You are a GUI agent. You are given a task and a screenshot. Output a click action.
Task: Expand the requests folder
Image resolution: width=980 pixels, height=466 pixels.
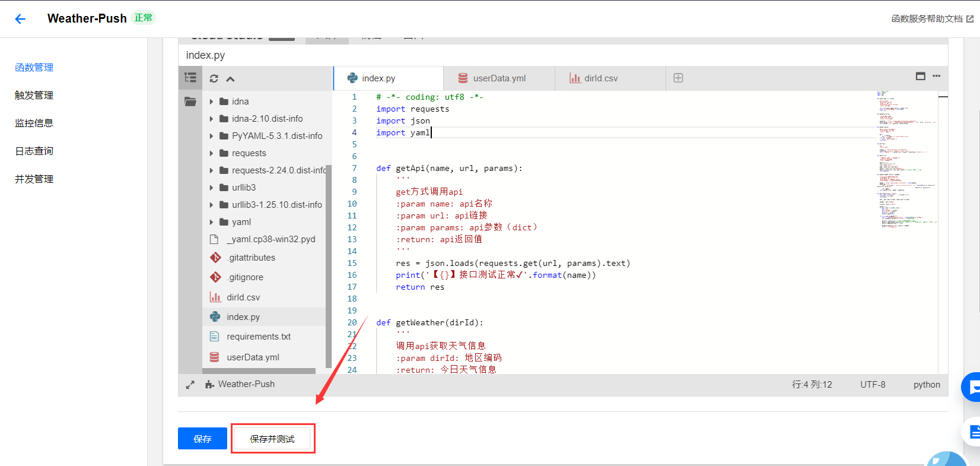coord(211,153)
